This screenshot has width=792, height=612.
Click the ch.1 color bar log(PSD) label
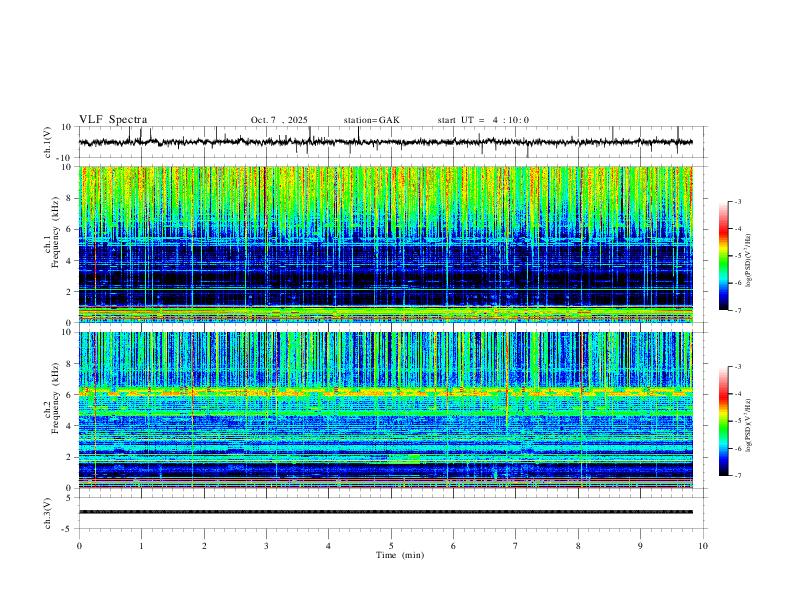tap(749, 261)
